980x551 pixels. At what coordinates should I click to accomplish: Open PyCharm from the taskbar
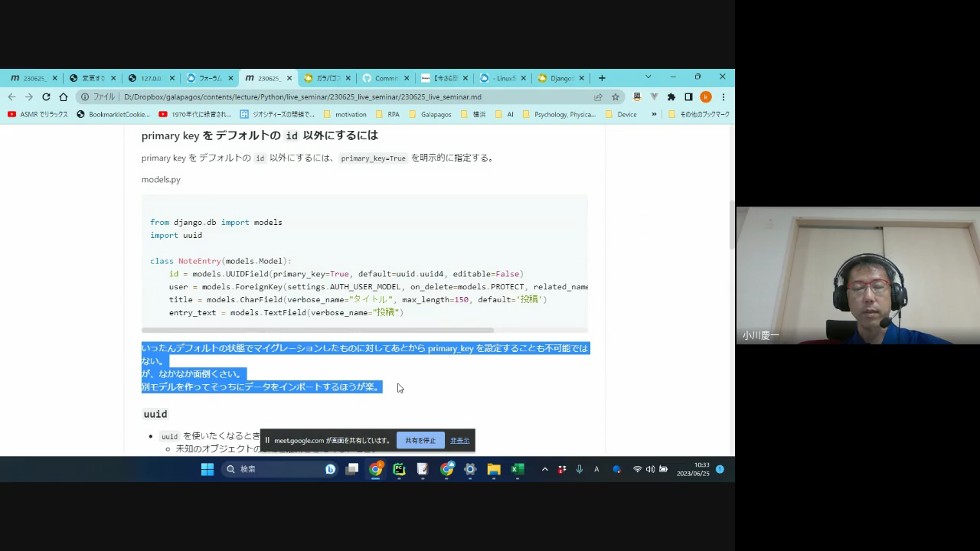(x=399, y=469)
